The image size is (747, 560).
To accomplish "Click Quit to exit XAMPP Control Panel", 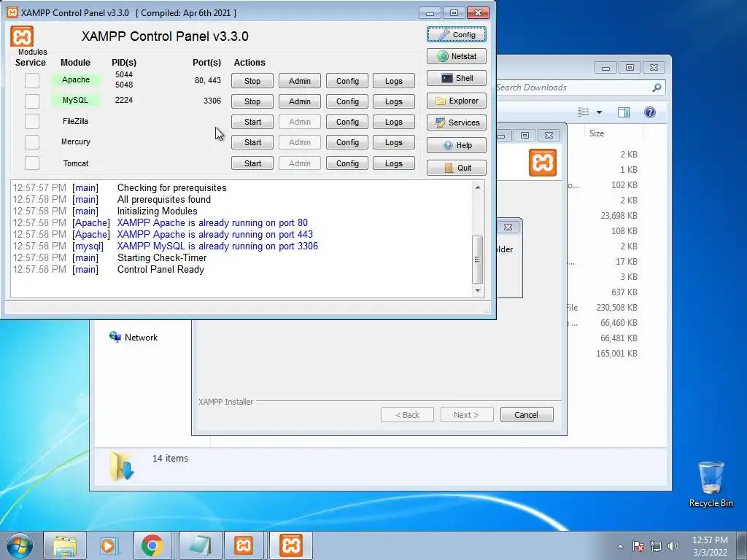I will coord(457,168).
